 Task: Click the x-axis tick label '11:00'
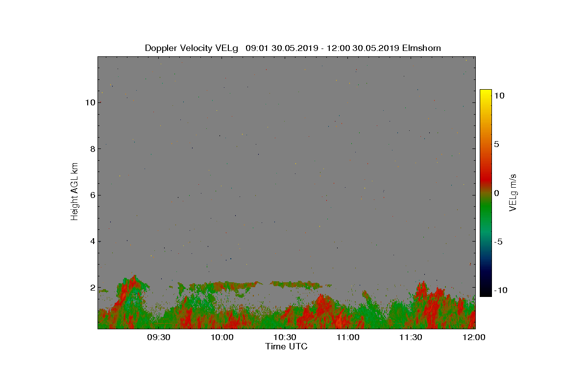348,337
